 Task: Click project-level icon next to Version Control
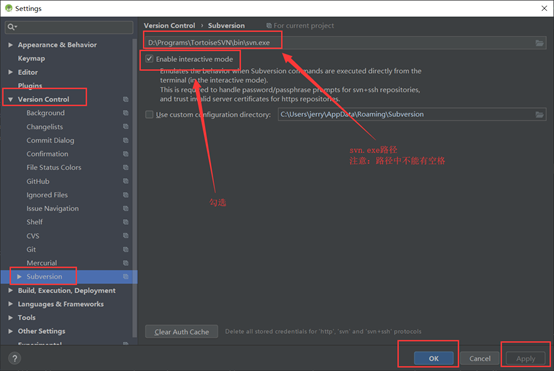[125, 99]
